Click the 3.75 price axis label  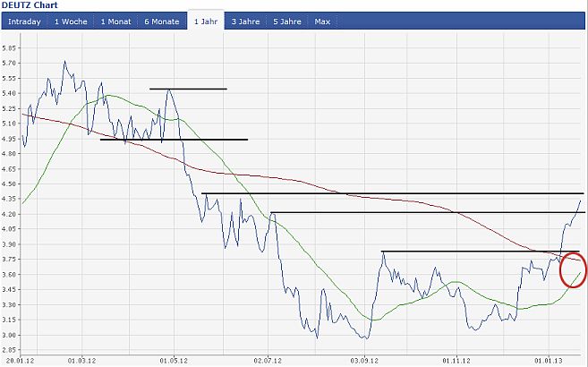pyautogui.click(x=9, y=260)
